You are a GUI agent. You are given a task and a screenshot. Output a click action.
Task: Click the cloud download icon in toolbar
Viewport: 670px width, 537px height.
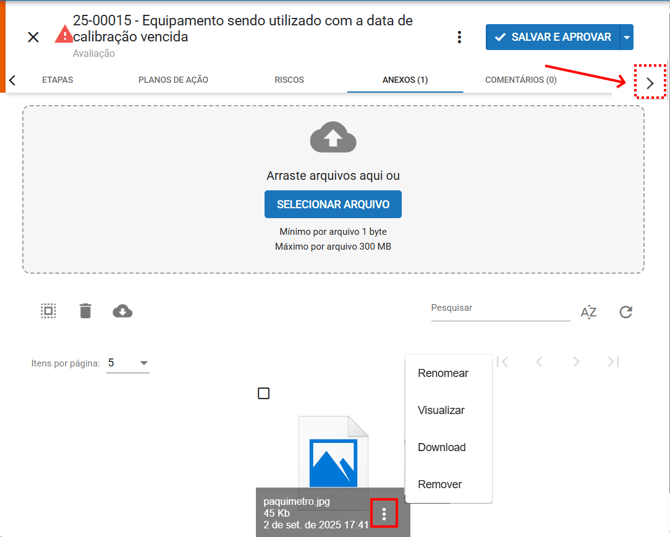[122, 311]
